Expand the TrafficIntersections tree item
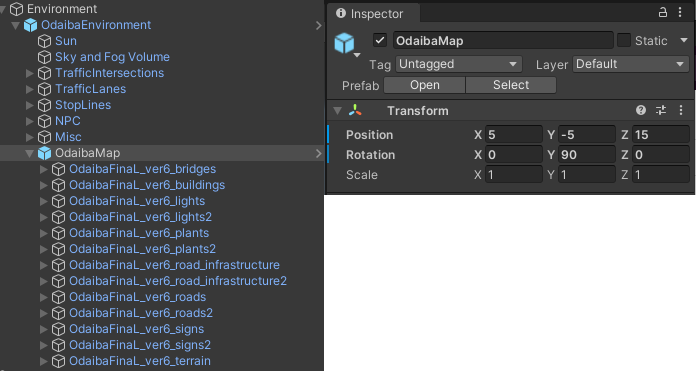 coord(30,73)
